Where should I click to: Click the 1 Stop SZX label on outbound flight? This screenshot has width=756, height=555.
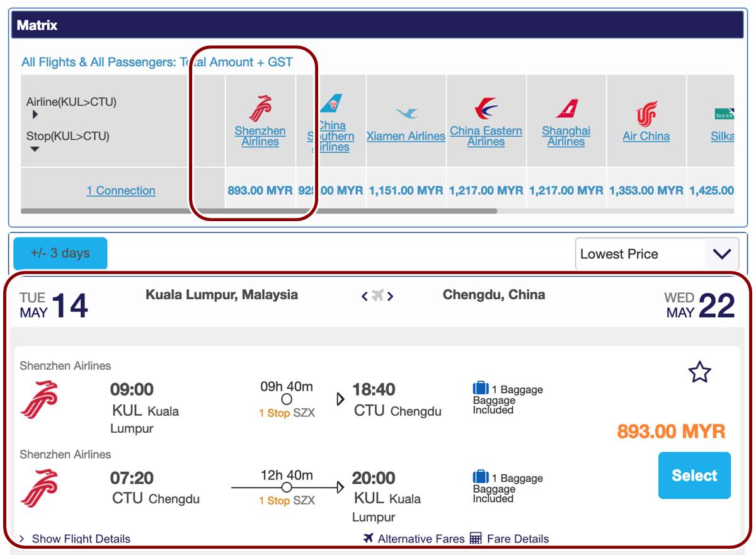click(x=287, y=413)
